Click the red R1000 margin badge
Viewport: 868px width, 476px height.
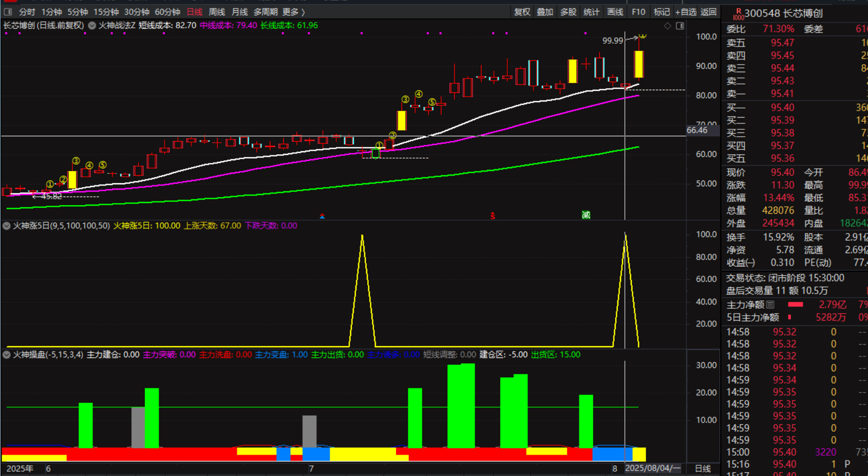point(738,14)
